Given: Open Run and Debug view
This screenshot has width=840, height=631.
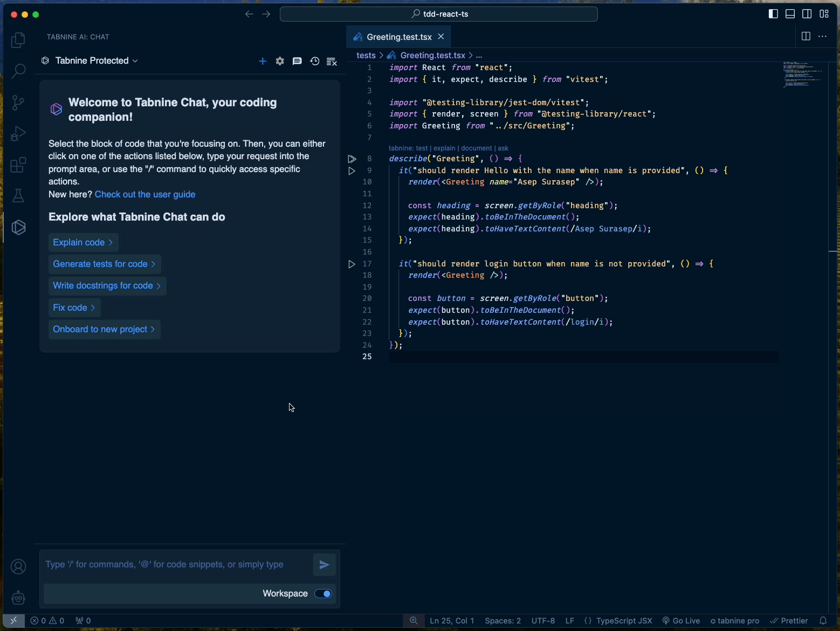Looking at the screenshot, I should coord(18,134).
